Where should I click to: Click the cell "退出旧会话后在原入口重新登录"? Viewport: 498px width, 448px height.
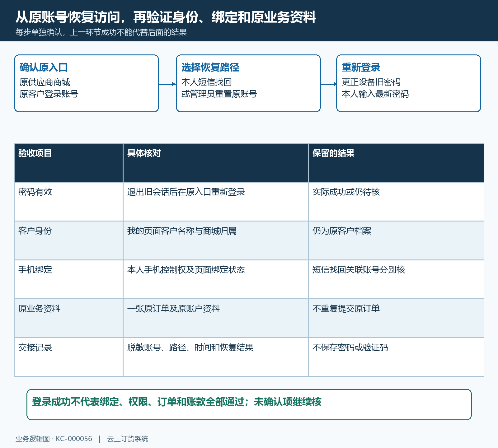pyautogui.click(x=216, y=202)
